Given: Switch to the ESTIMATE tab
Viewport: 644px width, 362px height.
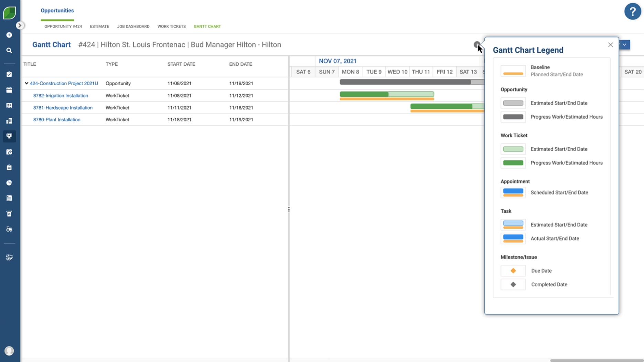Looking at the screenshot, I should (99, 26).
